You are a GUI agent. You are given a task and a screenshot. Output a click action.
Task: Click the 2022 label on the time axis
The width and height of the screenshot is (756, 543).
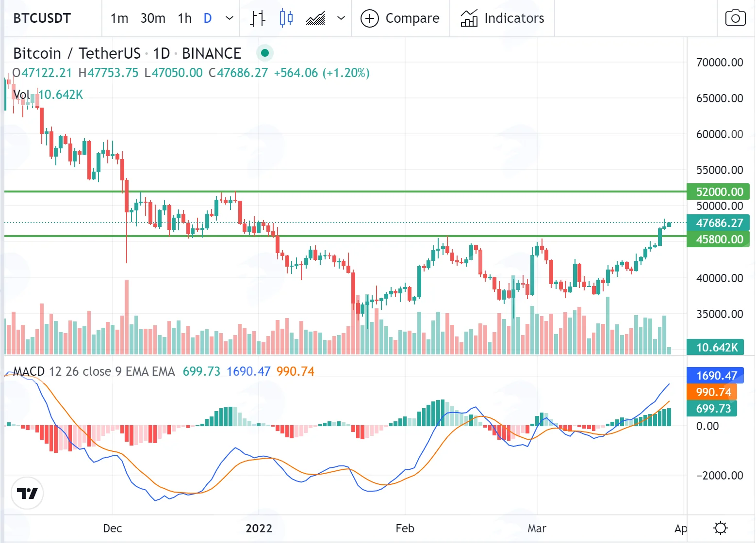coord(259,528)
